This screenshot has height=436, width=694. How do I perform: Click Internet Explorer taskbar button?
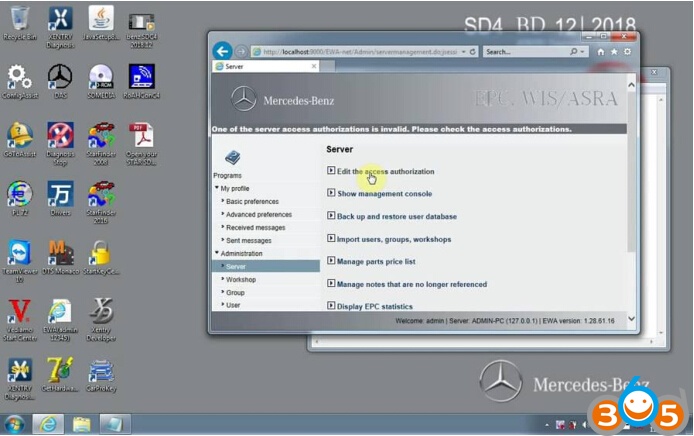pos(48,424)
